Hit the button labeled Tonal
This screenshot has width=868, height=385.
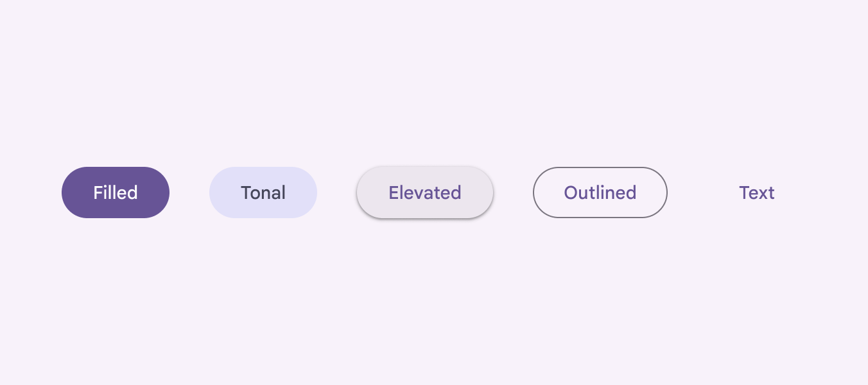click(263, 193)
